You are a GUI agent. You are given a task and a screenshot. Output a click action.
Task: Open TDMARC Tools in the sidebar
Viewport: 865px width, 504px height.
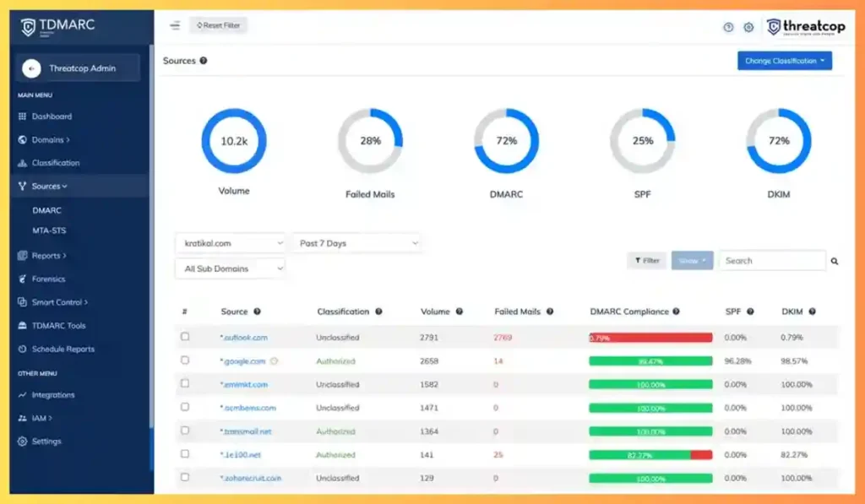(58, 326)
